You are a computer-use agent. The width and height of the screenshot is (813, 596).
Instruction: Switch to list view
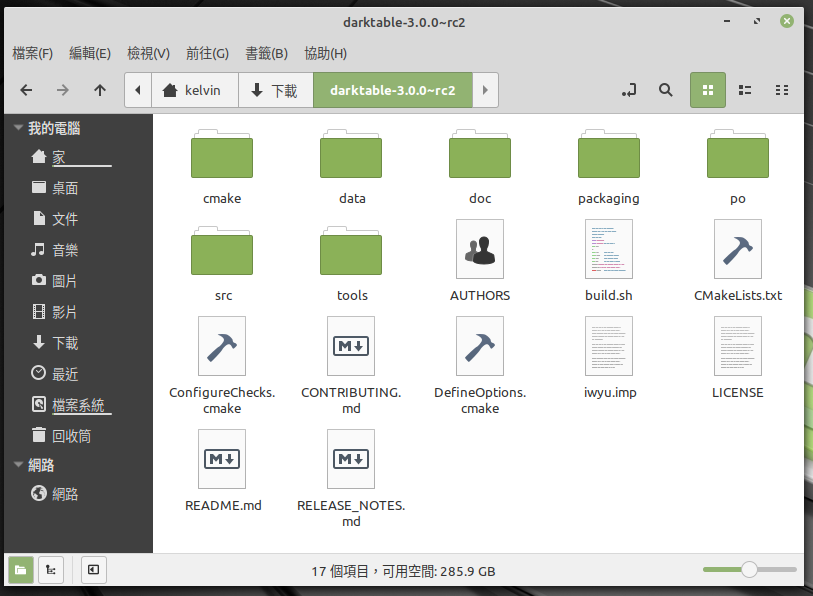[744, 90]
